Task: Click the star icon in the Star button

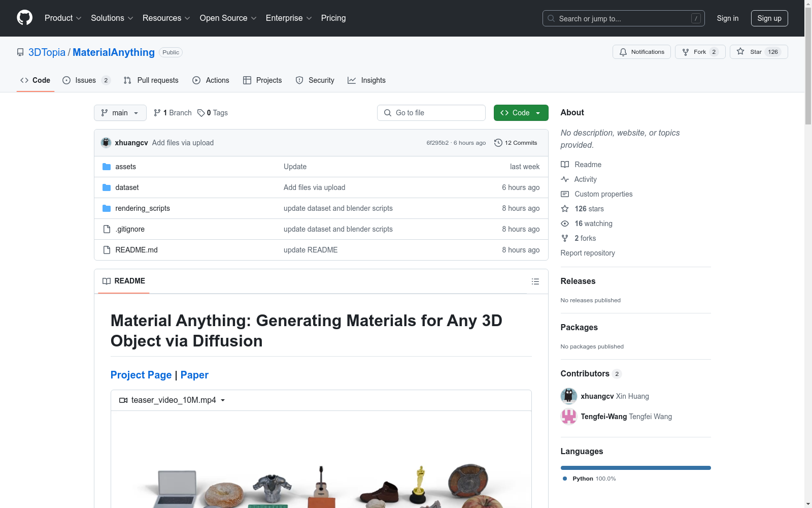Action: pos(740,51)
